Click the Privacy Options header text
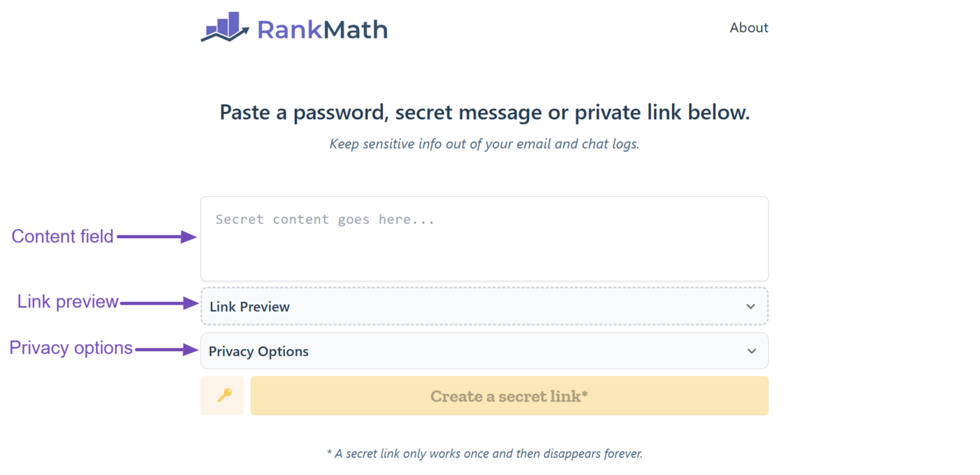980x475 pixels. coord(258,351)
